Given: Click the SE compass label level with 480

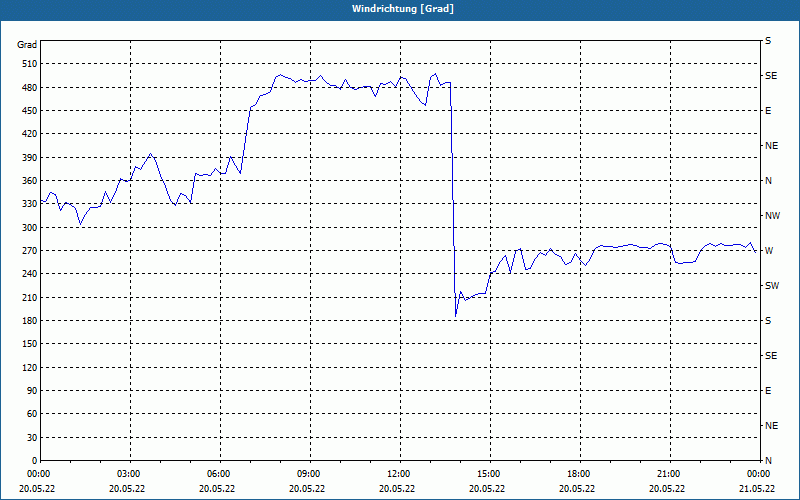Looking at the screenshot, I should tap(771, 76).
